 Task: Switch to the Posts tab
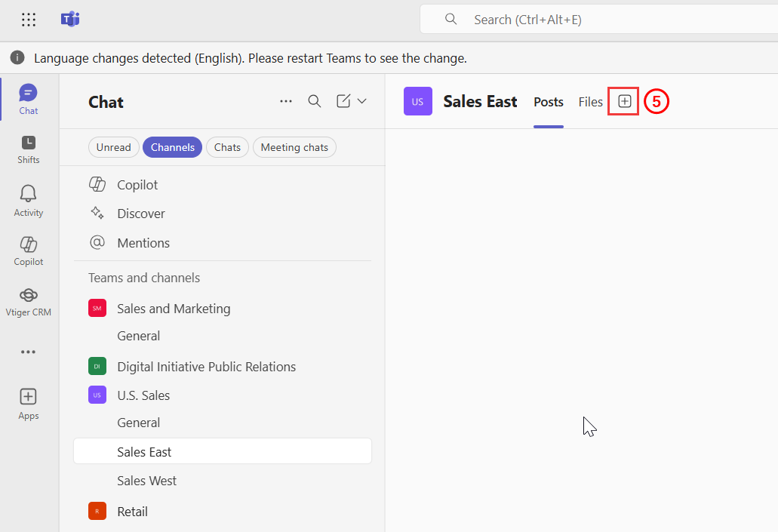(549, 102)
